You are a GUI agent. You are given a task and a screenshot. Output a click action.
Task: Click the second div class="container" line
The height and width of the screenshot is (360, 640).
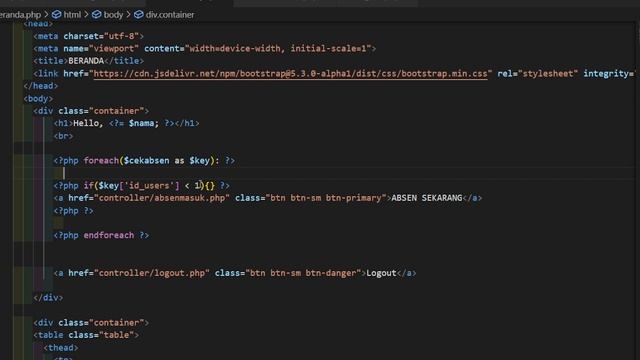(91, 323)
